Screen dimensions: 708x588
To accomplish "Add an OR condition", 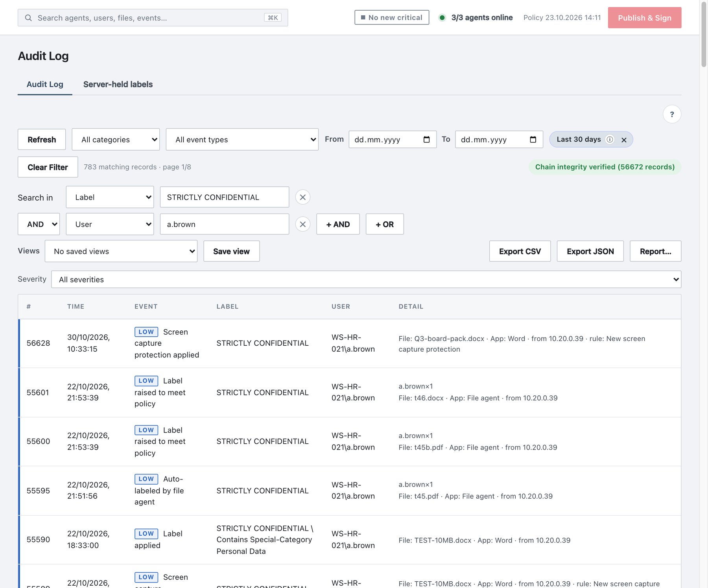I will [x=385, y=224].
